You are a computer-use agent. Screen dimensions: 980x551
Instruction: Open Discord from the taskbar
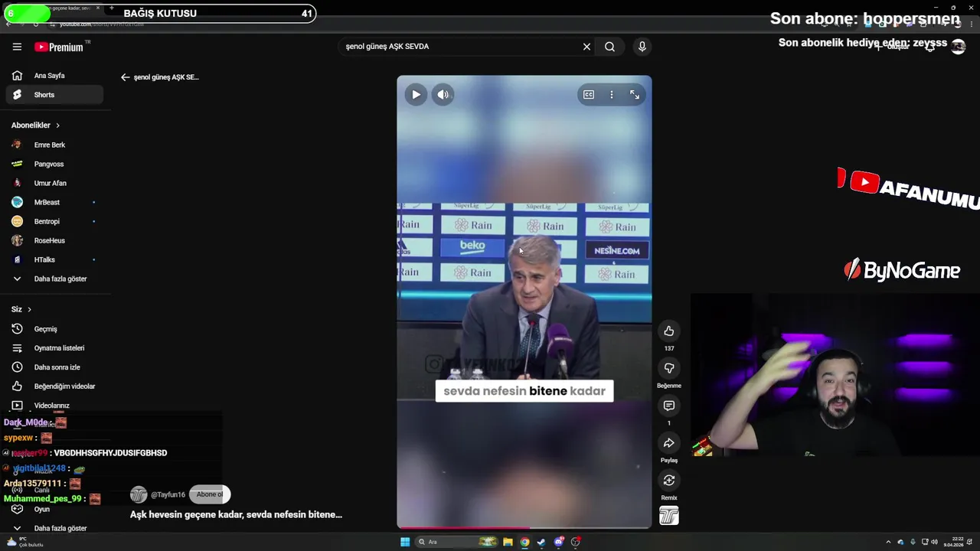[x=559, y=542]
